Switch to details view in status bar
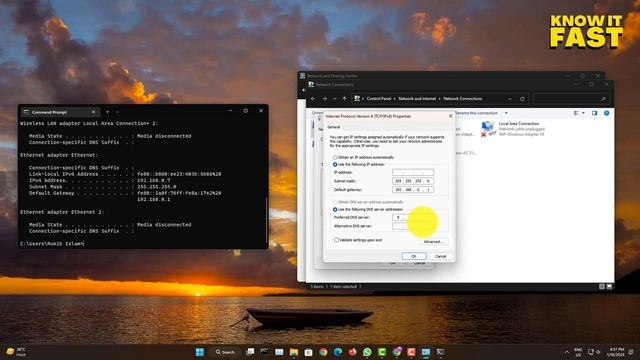This screenshot has height=360, width=640. pos(602,287)
